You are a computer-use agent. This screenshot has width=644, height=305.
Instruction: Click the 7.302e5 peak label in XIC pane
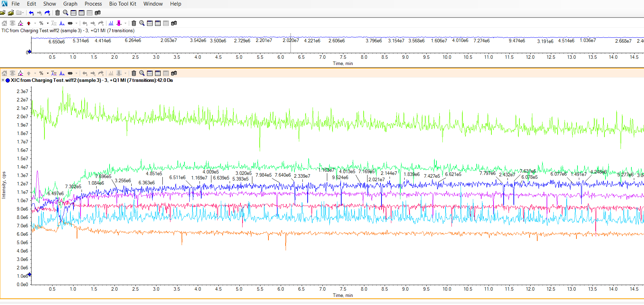(73, 187)
